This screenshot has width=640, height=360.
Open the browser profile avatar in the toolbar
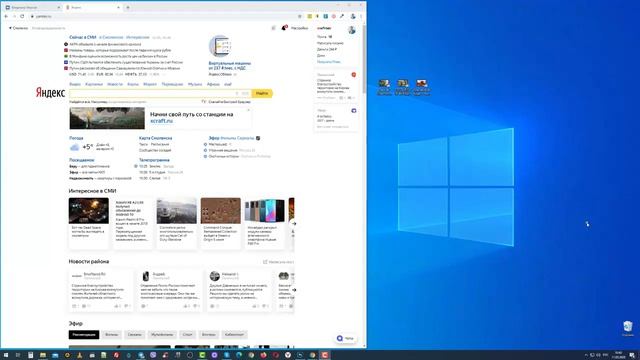353,16
